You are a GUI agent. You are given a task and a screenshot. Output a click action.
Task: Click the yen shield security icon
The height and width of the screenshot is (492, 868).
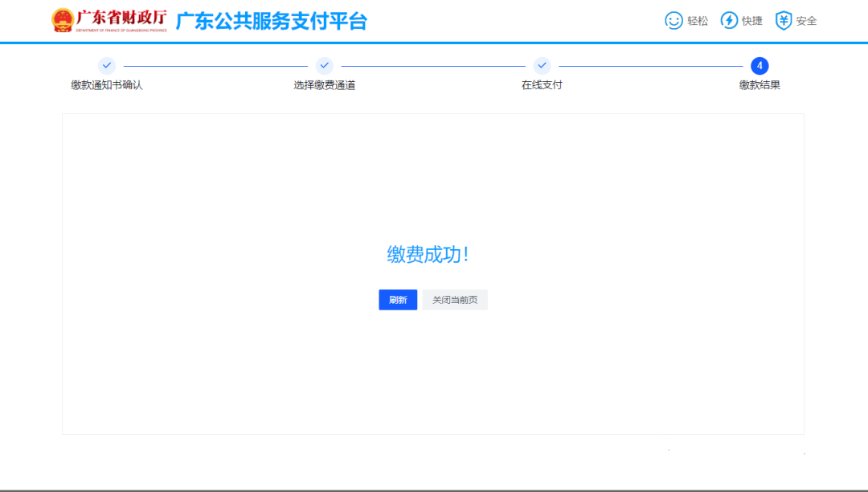tap(784, 21)
